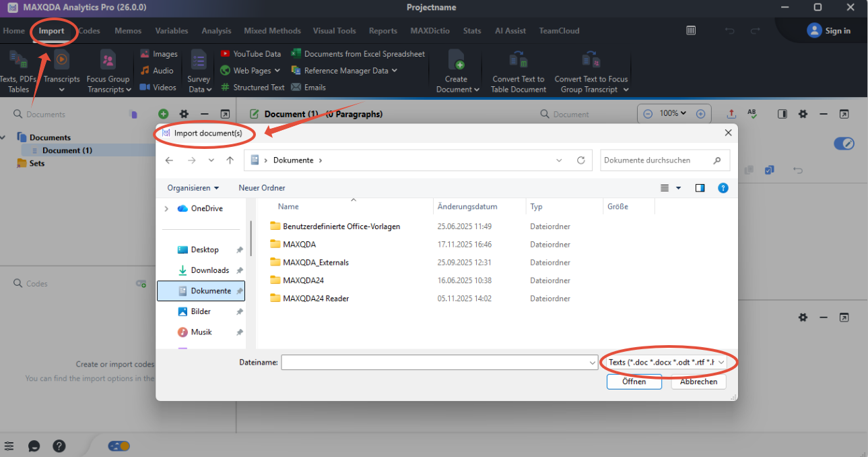Viewport: 868px width, 457px height.
Task: Click the export document arrow icon
Action: 732,114
